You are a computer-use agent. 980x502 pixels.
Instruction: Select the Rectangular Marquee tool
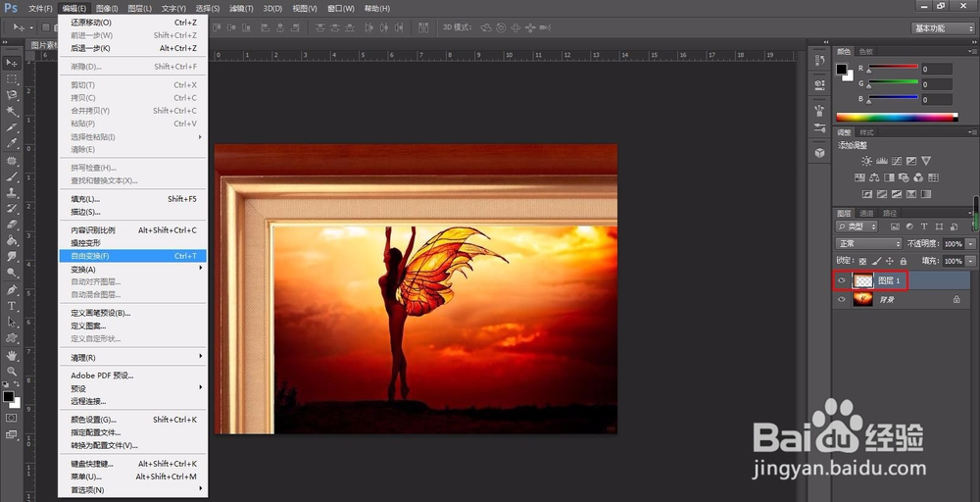pyautogui.click(x=11, y=78)
